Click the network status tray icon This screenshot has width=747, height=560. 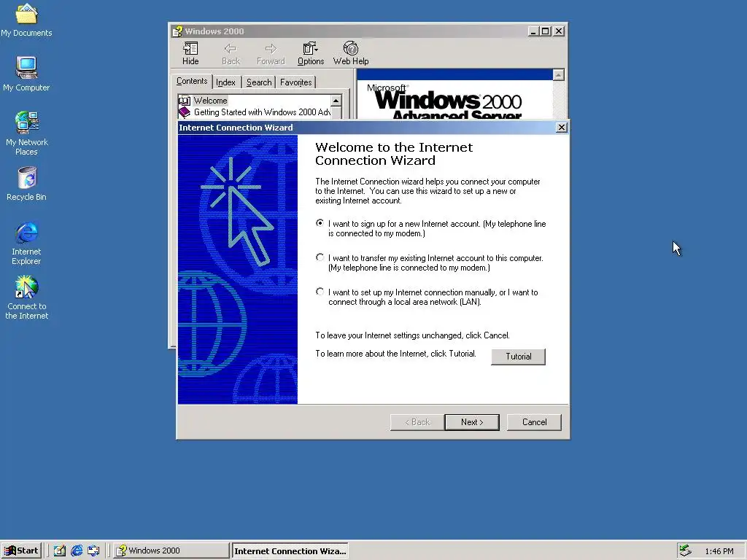(685, 551)
